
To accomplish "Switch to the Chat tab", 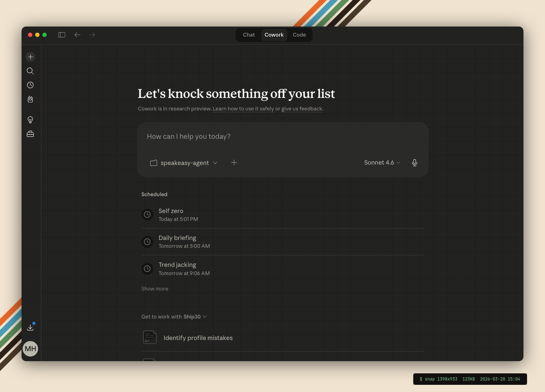I will [x=249, y=35].
